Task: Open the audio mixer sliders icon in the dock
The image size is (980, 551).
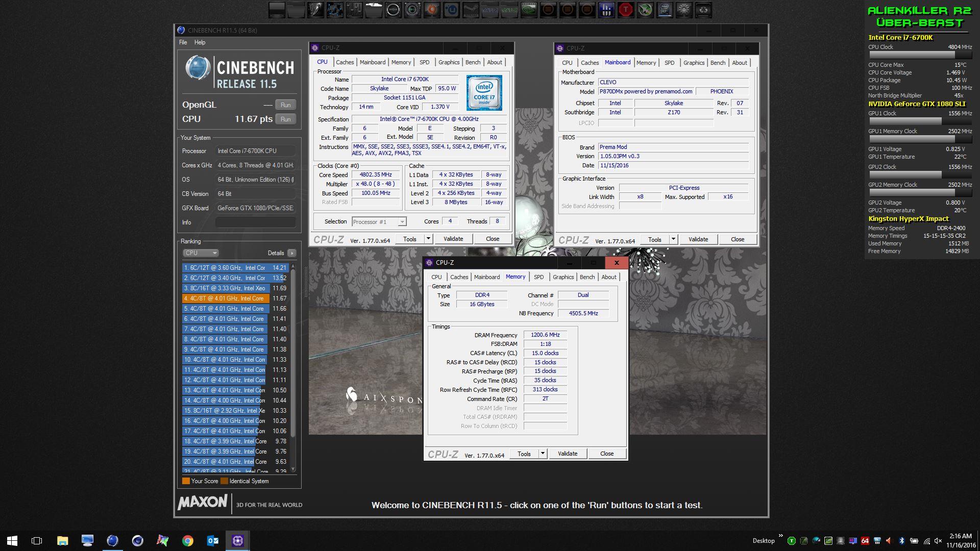Action: pos(354,10)
